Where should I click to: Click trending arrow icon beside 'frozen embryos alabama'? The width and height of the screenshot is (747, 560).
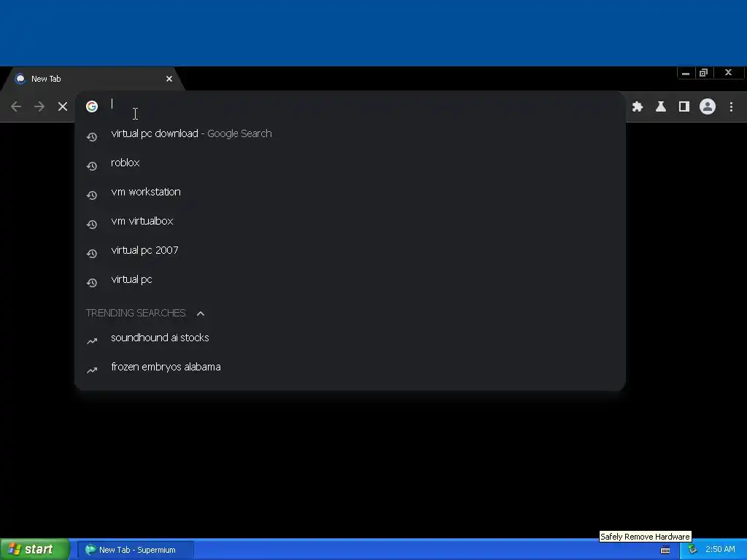coord(92,370)
